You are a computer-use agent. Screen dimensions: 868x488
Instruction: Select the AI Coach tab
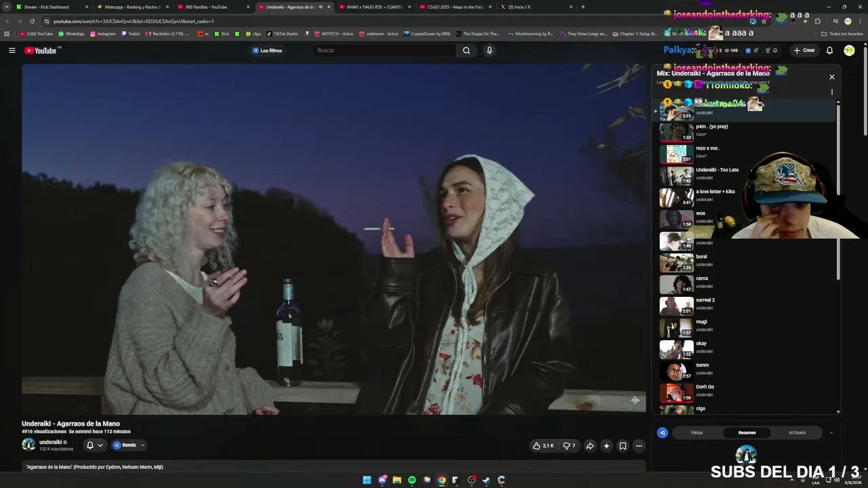[797, 432]
